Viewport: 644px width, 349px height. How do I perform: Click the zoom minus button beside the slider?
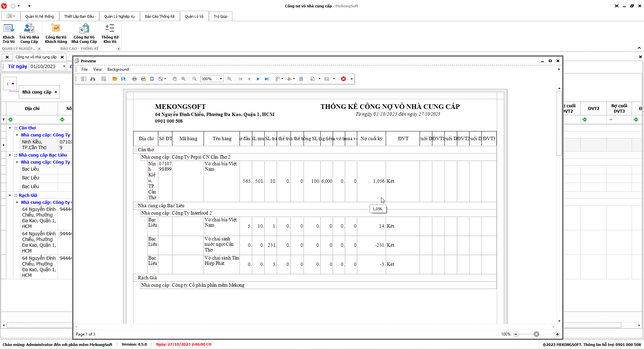[x=516, y=334]
